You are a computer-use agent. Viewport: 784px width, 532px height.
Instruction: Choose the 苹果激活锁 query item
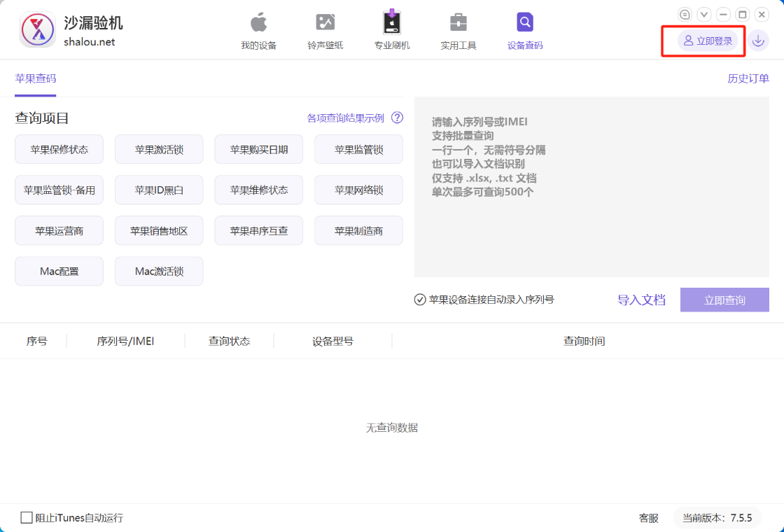[159, 149]
